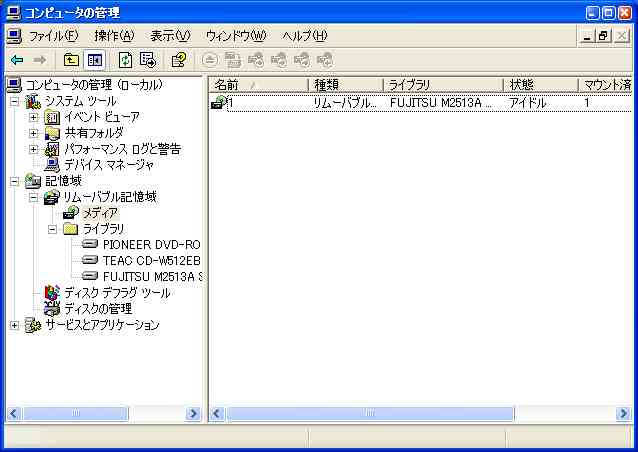Click the list pane scroll left arrow
The image size is (638, 452).
point(217,414)
